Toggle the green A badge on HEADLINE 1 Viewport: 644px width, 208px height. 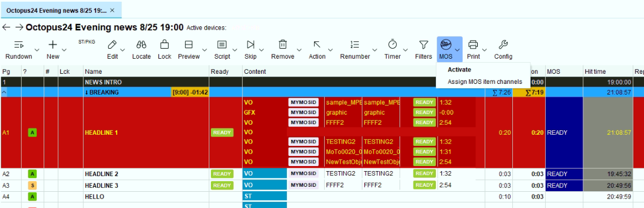(32, 133)
